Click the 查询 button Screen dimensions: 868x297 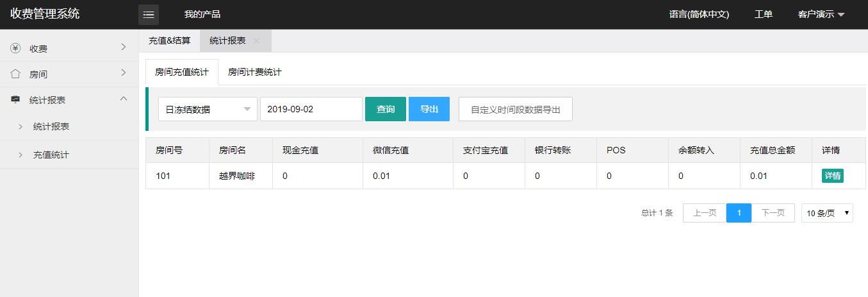(x=385, y=109)
